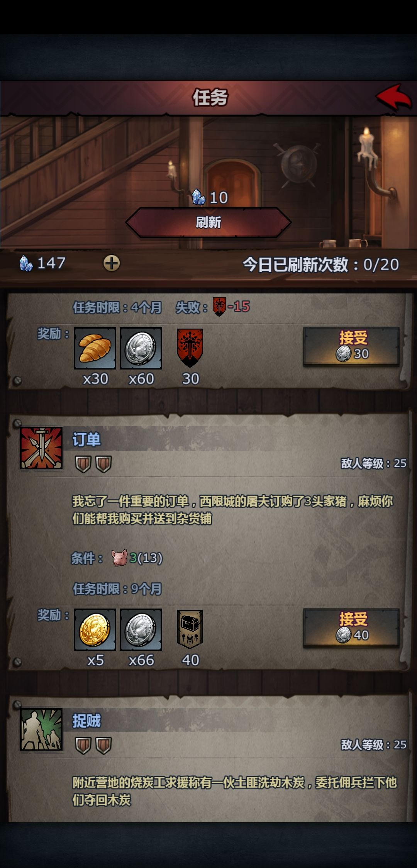Tap the 订单 quest title
Viewport: 417px width, 868px height.
tap(86, 439)
